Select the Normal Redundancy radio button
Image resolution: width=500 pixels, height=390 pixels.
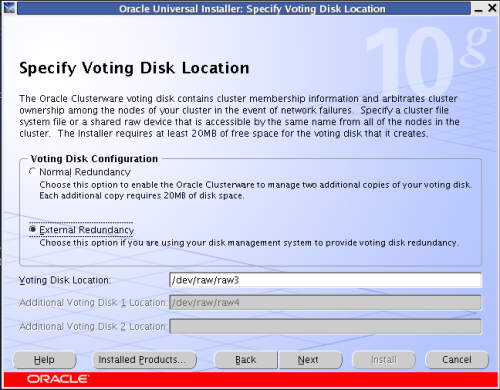click(x=33, y=172)
